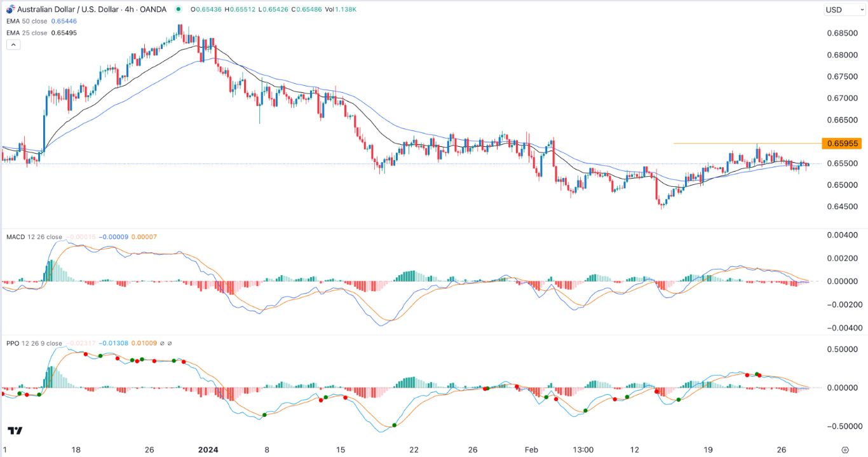This screenshot has height=457, width=868.
Task: Click the MACD signal value 0.00007
Action: coord(144,237)
